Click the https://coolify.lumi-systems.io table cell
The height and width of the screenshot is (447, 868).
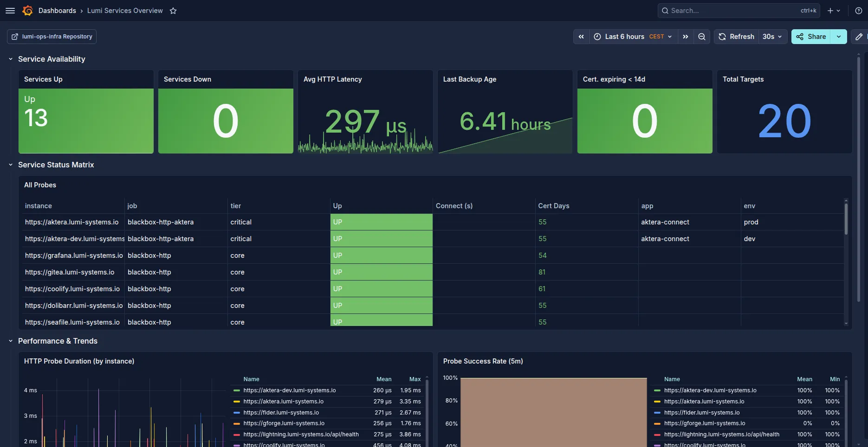(73, 289)
